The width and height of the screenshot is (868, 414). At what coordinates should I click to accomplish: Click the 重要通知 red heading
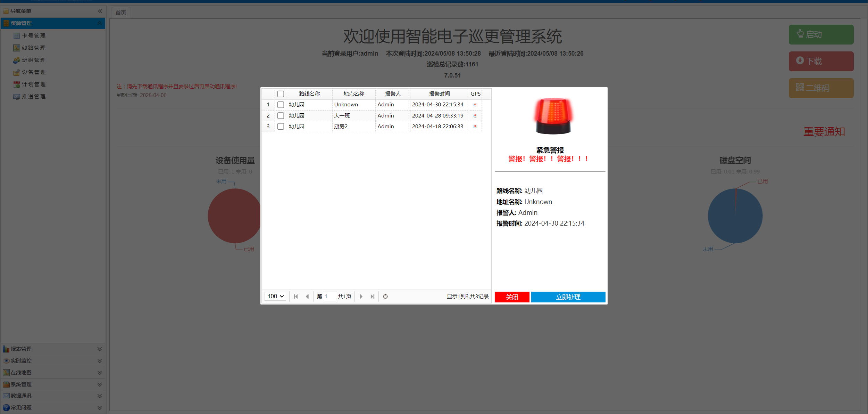824,132
